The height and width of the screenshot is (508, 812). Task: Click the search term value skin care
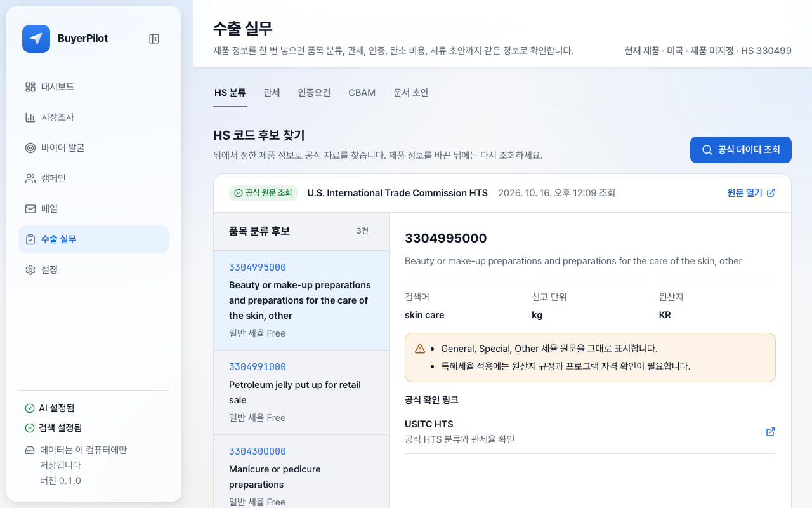424,315
